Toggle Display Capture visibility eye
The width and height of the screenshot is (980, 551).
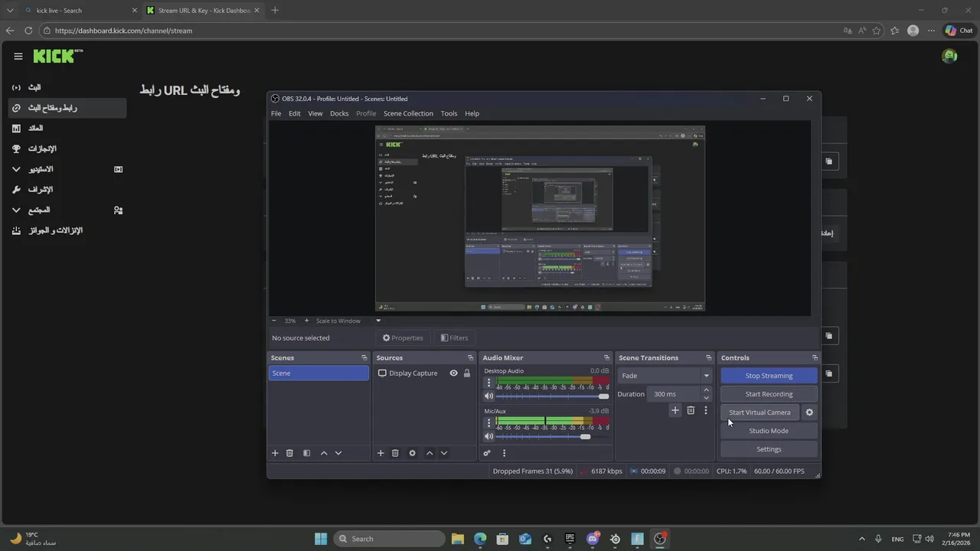[453, 373]
